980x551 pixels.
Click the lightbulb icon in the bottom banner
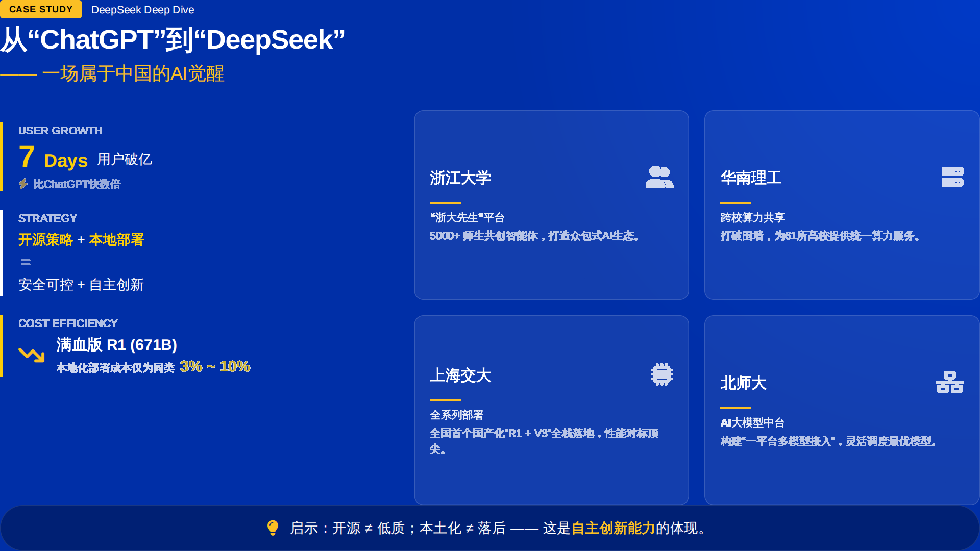tap(274, 529)
